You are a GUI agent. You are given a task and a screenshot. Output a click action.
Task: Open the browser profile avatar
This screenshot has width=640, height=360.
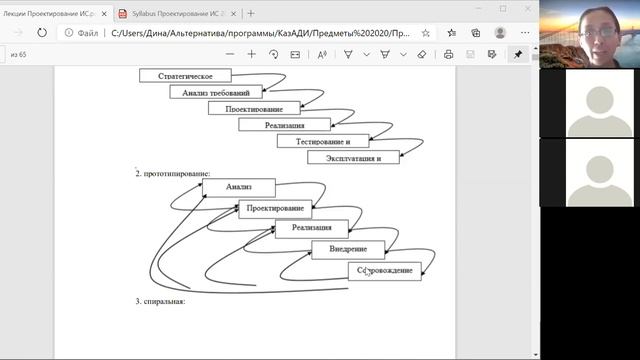500,33
